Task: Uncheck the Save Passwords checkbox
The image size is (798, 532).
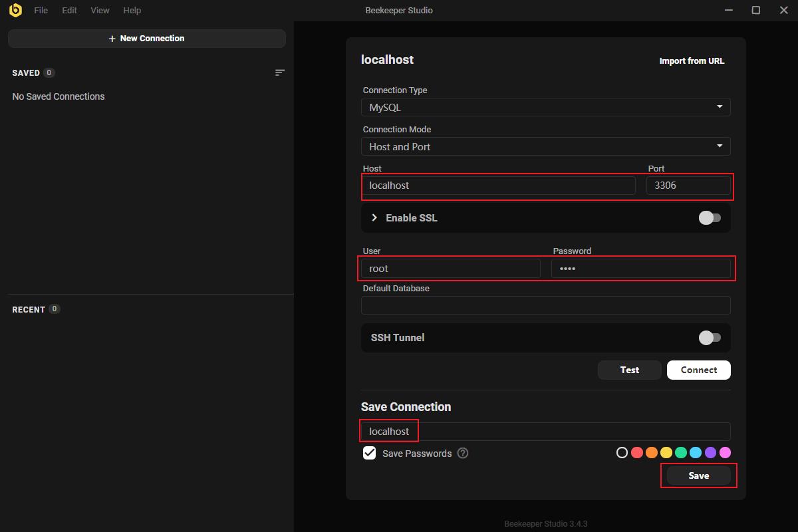Action: tap(370, 453)
